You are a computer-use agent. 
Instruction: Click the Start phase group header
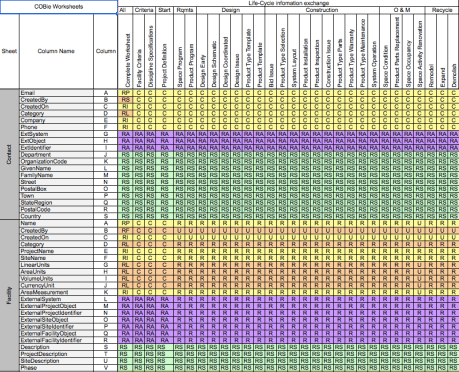click(x=164, y=10)
